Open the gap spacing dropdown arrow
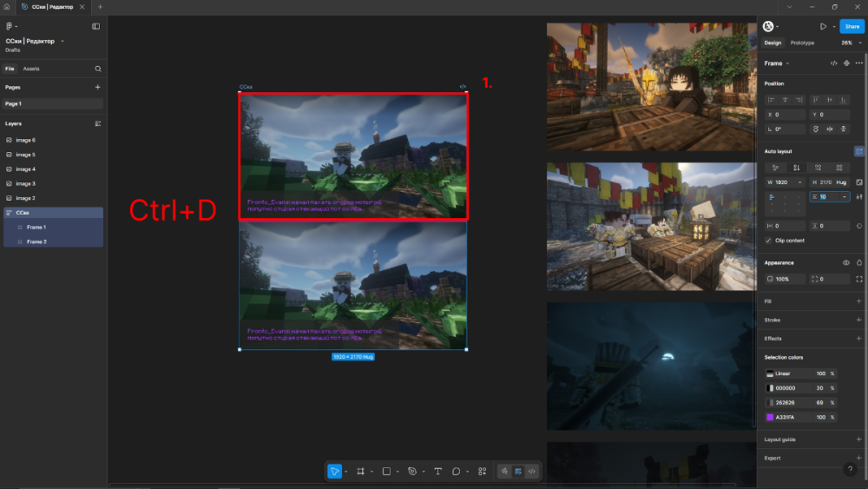 pyautogui.click(x=844, y=197)
